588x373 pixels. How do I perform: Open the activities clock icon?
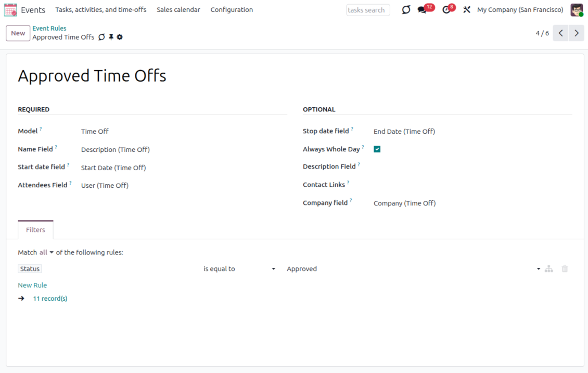(446, 10)
